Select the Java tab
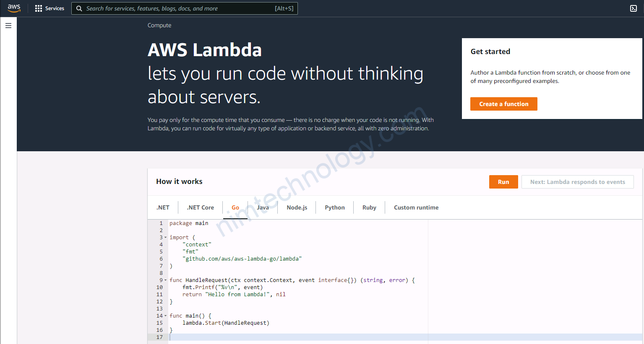Image resolution: width=644 pixels, height=344 pixels. click(263, 207)
